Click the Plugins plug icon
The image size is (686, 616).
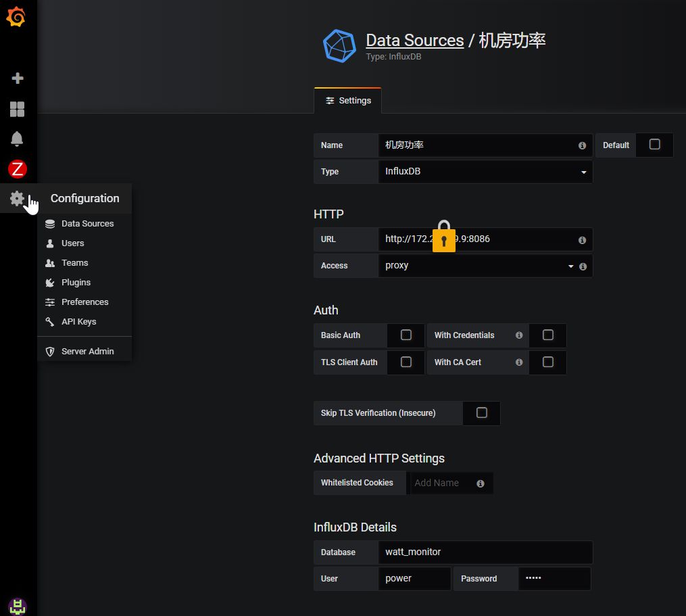coord(50,283)
